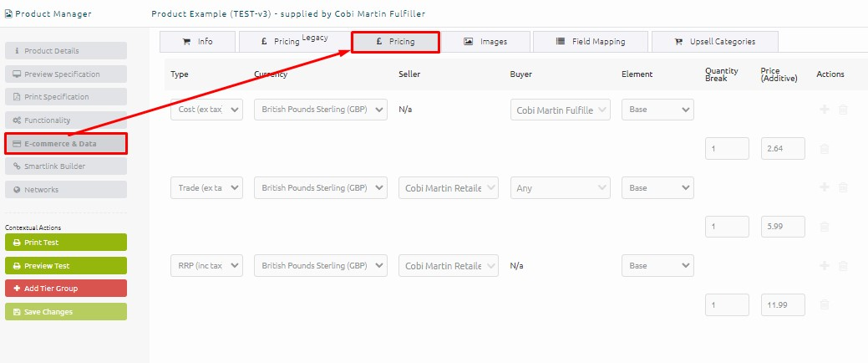Open the RRP row Element dropdown
Image resolution: width=868 pixels, height=363 pixels.
coord(657,266)
